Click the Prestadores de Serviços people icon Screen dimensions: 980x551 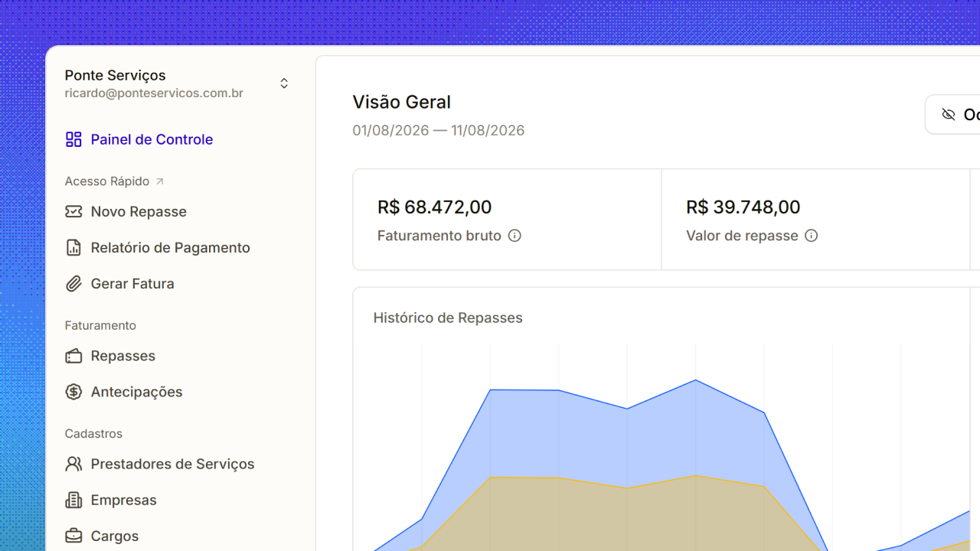pos(73,464)
